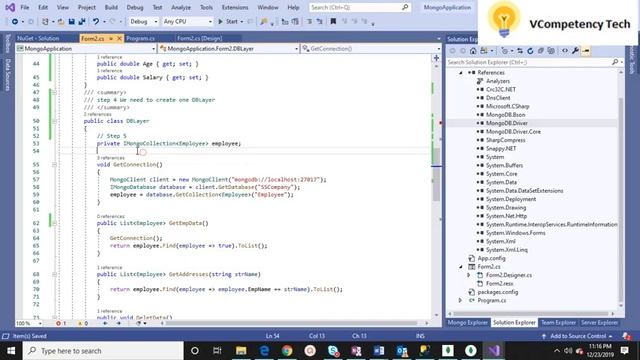Open the Team Explorer bottom tab
This screenshot has width=640, height=360.
558,322
